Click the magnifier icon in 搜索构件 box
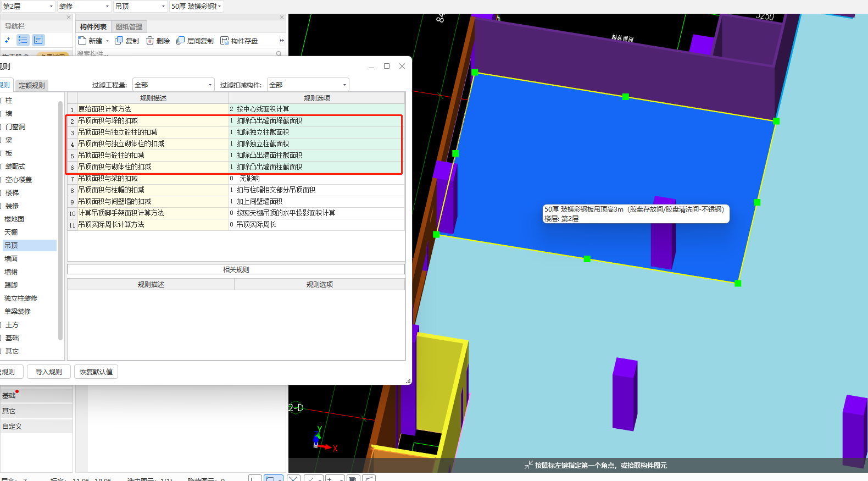The width and height of the screenshot is (868, 481). click(x=279, y=54)
